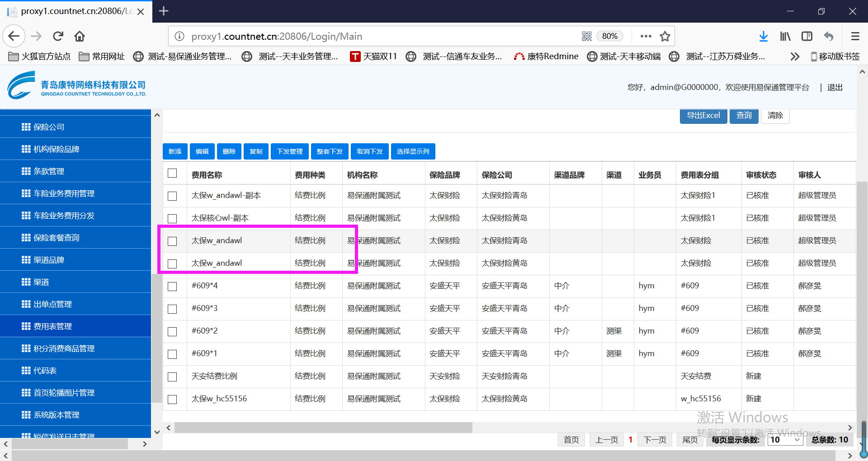
Task: Toggle the sidebar view icon
Action: coord(807,36)
